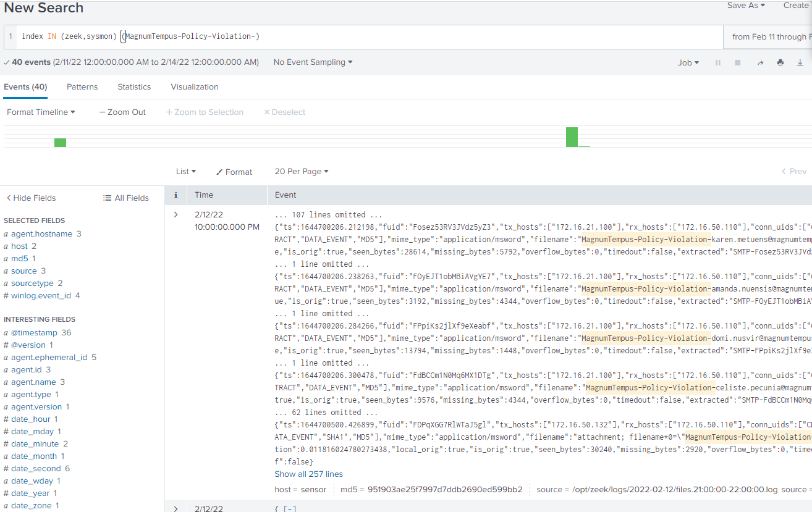This screenshot has height=512, width=812.
Task: Select @timestamp interesting field
Action: [33, 333]
